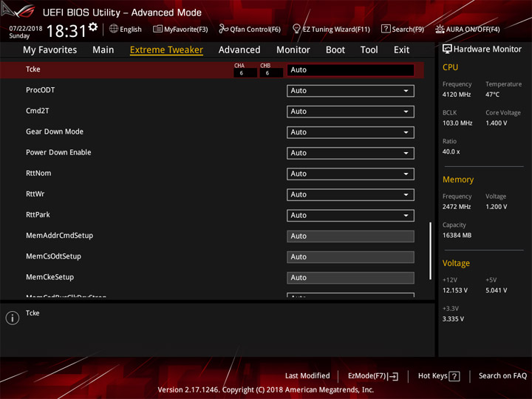This screenshot has width=532, height=399.
Task: Click the Memory frequency 2472 MHz value
Action: pyautogui.click(x=457, y=207)
